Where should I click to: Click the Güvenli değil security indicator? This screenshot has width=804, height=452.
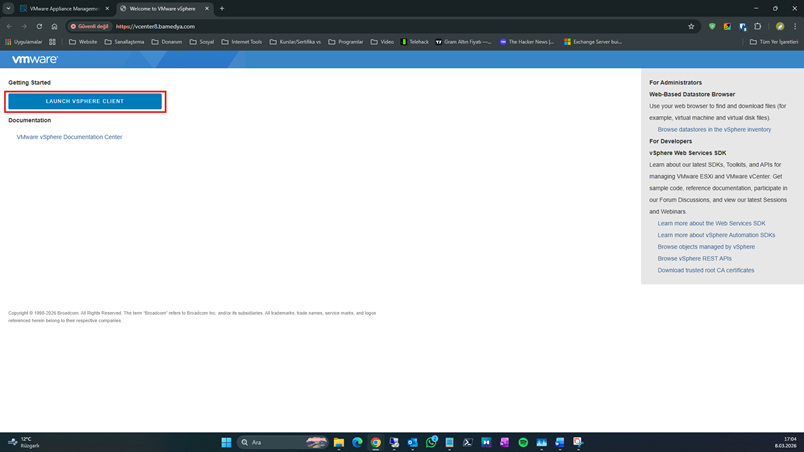click(x=90, y=26)
